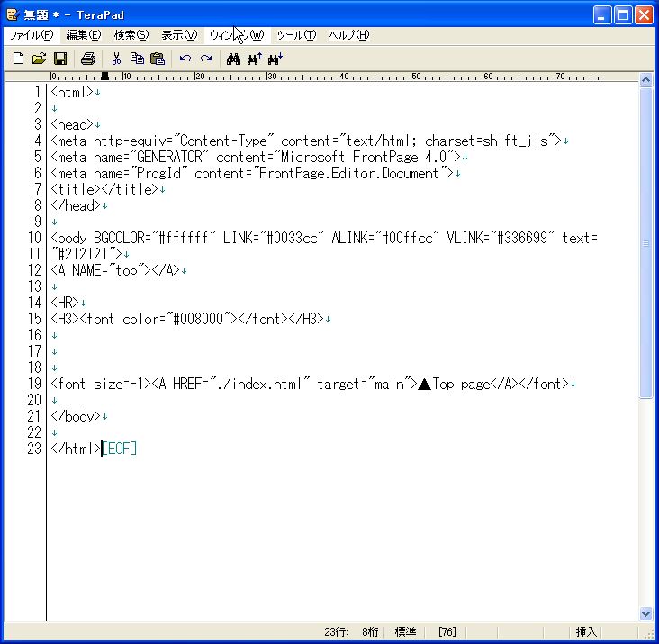
Task: Print the document with the printer icon
Action: pos(88,59)
